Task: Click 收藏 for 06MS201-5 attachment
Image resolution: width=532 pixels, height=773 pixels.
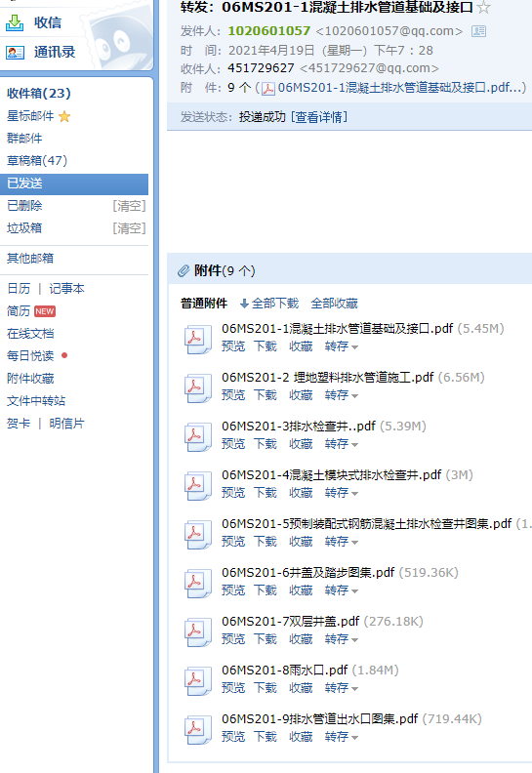Action: 301,542
